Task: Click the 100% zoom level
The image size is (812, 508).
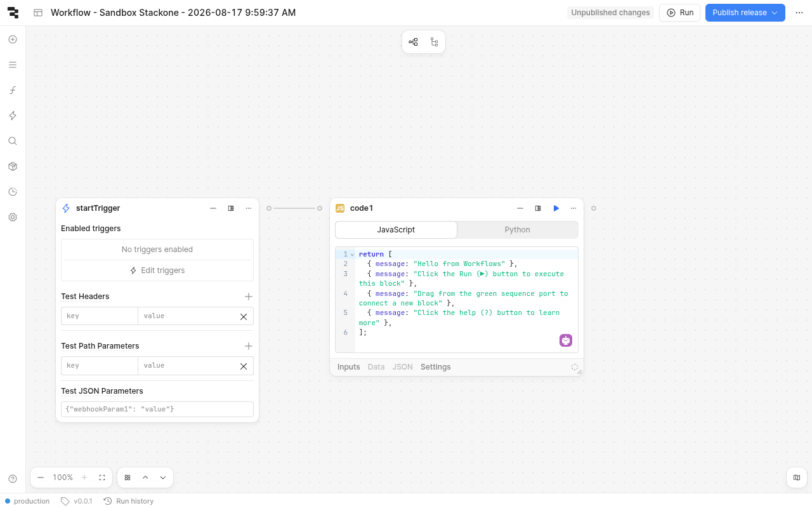Action: pos(63,478)
